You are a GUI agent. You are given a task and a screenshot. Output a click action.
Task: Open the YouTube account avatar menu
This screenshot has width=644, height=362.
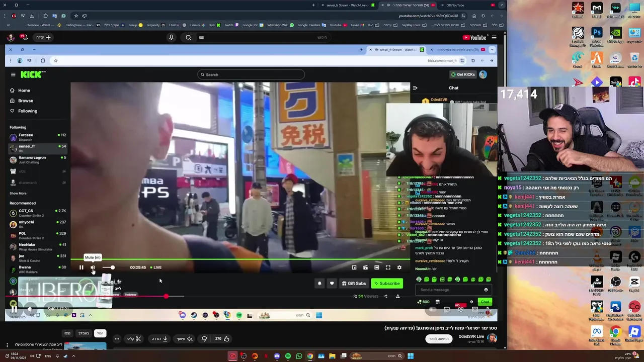[11, 37]
